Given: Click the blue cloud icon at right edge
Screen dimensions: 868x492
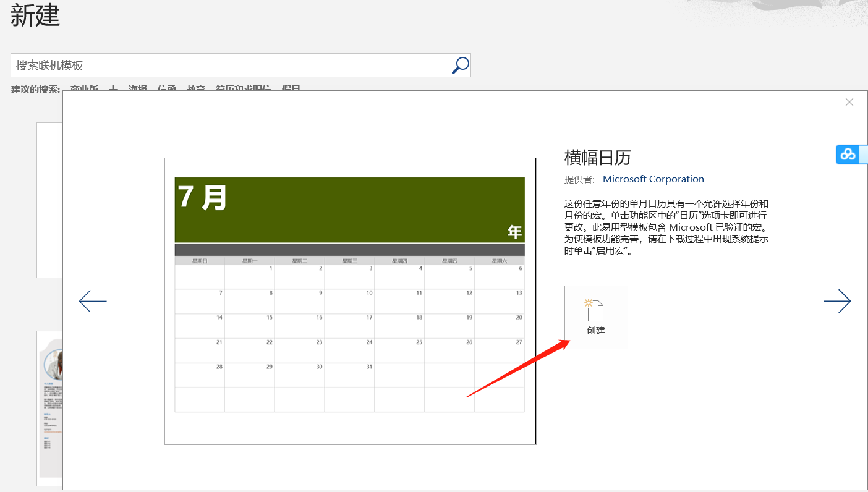Looking at the screenshot, I should [848, 155].
